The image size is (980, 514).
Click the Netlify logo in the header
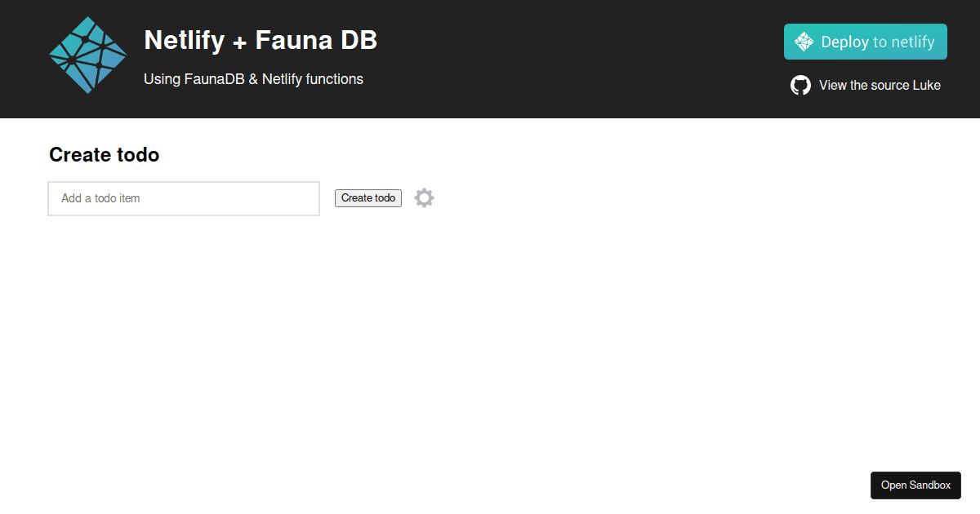click(x=88, y=55)
